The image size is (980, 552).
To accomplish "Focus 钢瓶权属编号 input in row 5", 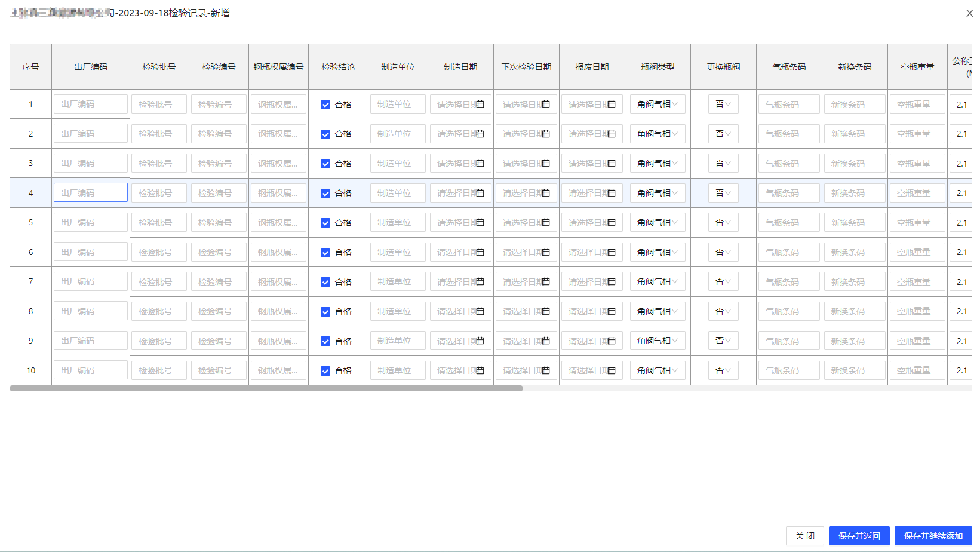I will pos(278,222).
